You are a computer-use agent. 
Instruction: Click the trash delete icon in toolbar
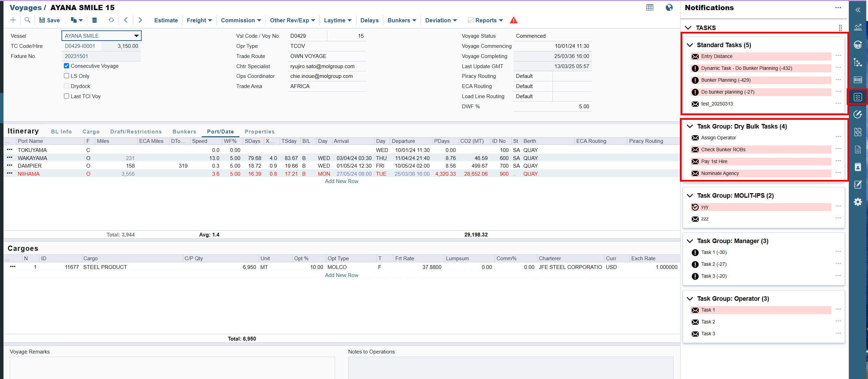(x=94, y=20)
